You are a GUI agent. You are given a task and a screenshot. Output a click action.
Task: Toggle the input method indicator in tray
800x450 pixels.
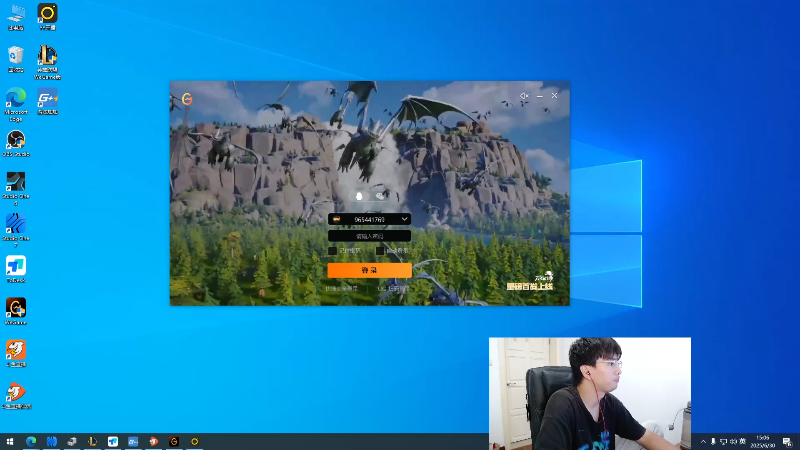tap(743, 442)
